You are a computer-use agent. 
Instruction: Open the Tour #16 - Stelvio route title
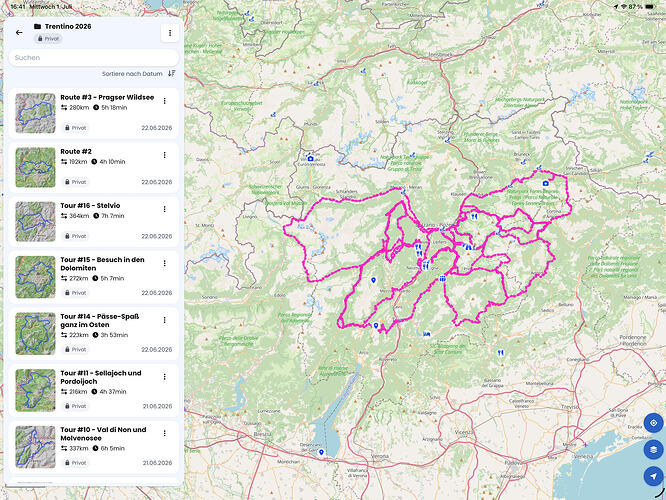(90, 206)
